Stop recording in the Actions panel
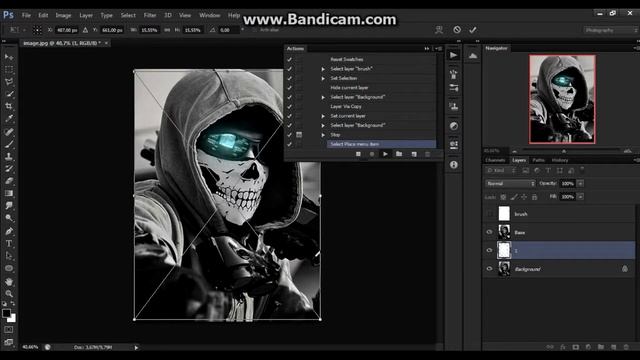The image size is (640, 360). pyautogui.click(x=358, y=154)
